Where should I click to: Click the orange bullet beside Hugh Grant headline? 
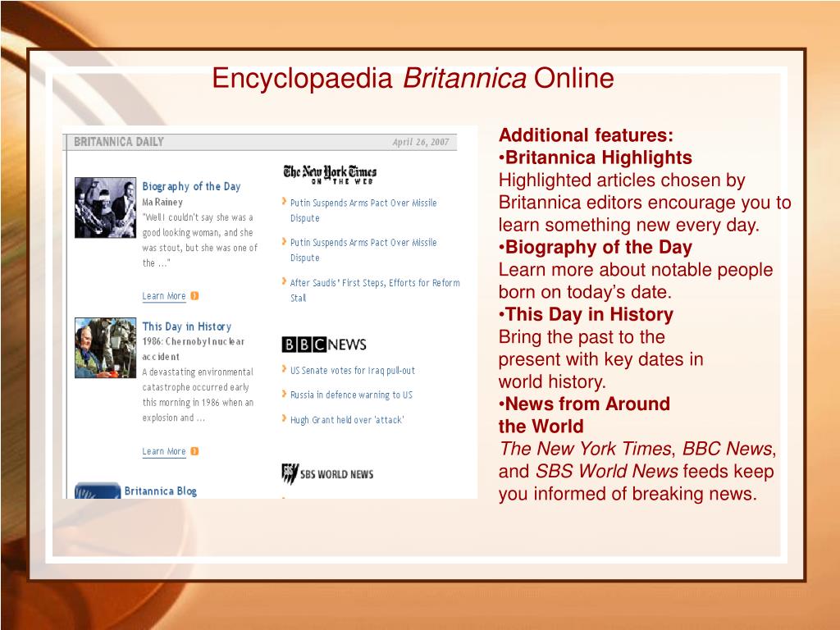[284, 418]
